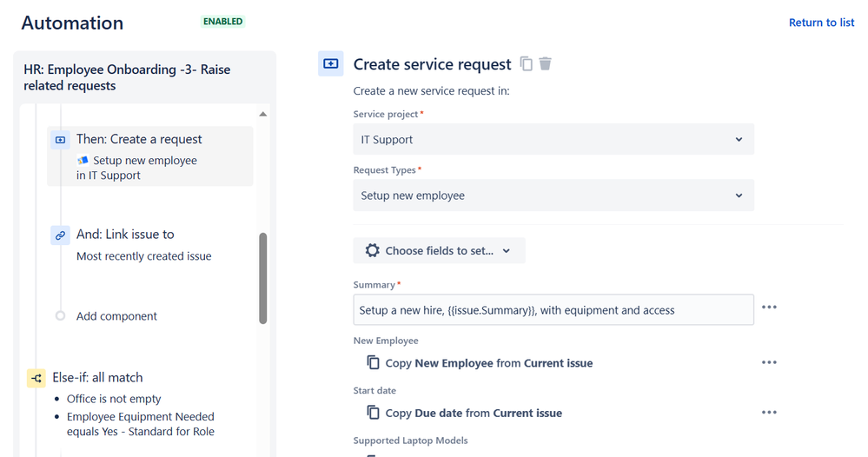Image resolution: width=868 pixels, height=457 pixels.
Task: Click the ENABLED status badge
Action: (x=223, y=22)
